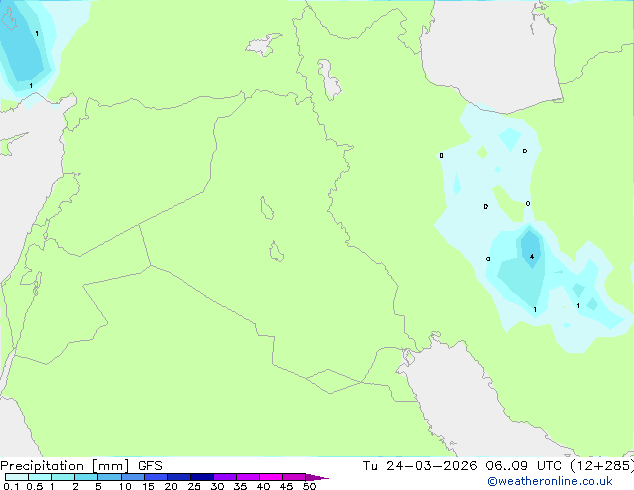
Task: Click the '0.1' legend label
Action: (11, 486)
